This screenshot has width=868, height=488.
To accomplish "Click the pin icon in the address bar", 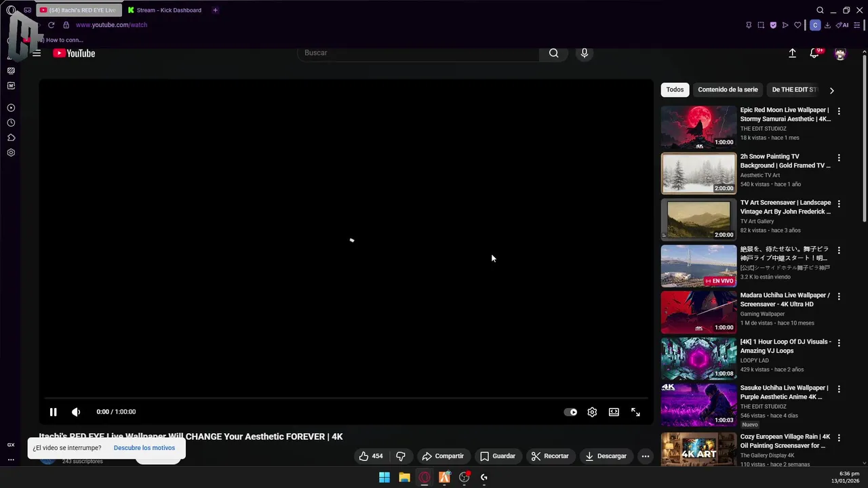I will click(749, 25).
